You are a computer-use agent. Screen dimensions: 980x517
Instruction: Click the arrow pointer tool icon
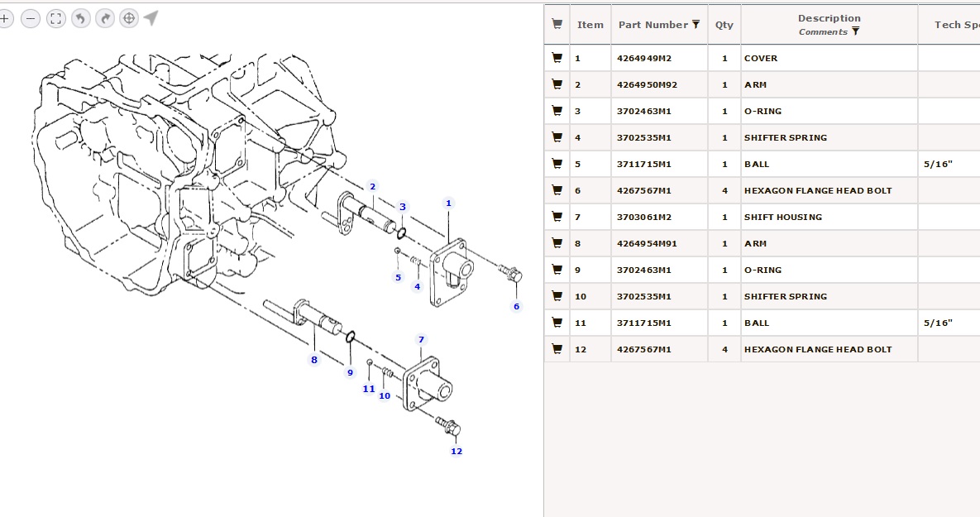[151, 18]
